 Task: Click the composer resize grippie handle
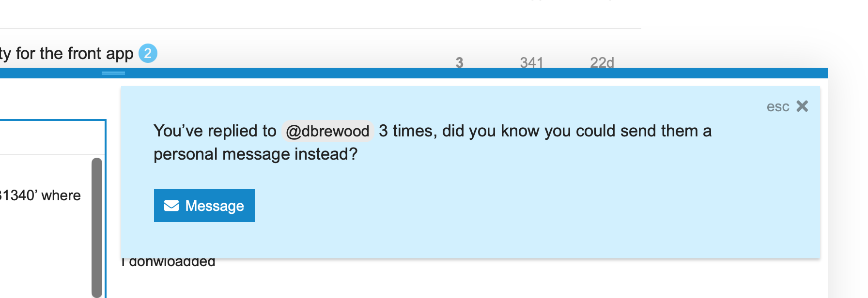113,73
